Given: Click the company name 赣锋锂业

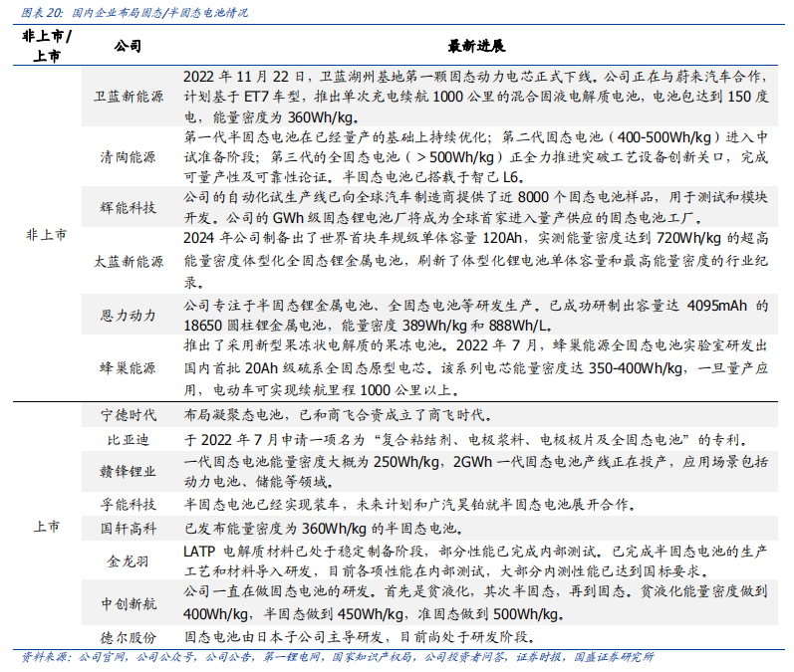Looking at the screenshot, I should coord(129,471).
